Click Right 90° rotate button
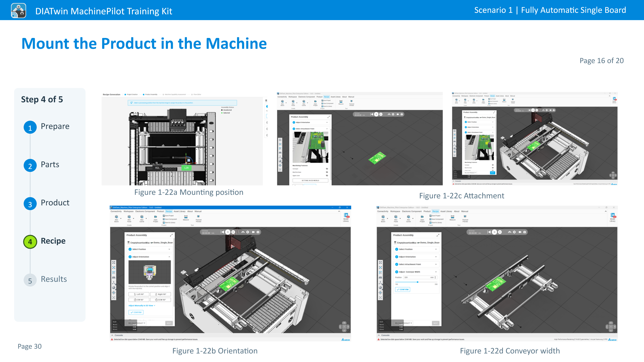This screenshot has width=644, height=362. (160, 294)
